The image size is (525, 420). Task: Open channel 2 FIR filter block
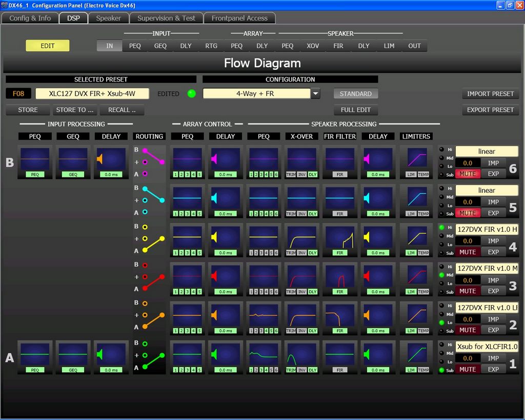coord(340,318)
